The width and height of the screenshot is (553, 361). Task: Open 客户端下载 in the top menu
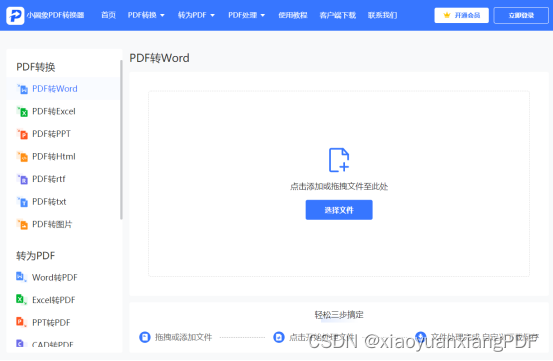tap(338, 15)
